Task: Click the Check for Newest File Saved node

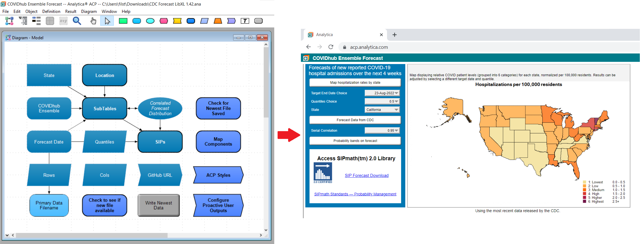Action: 218,108
